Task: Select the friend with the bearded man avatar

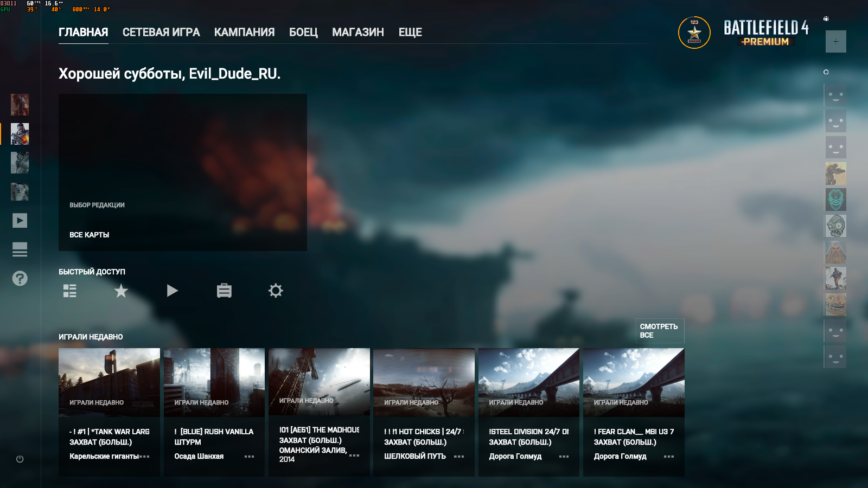Action: coord(836,252)
